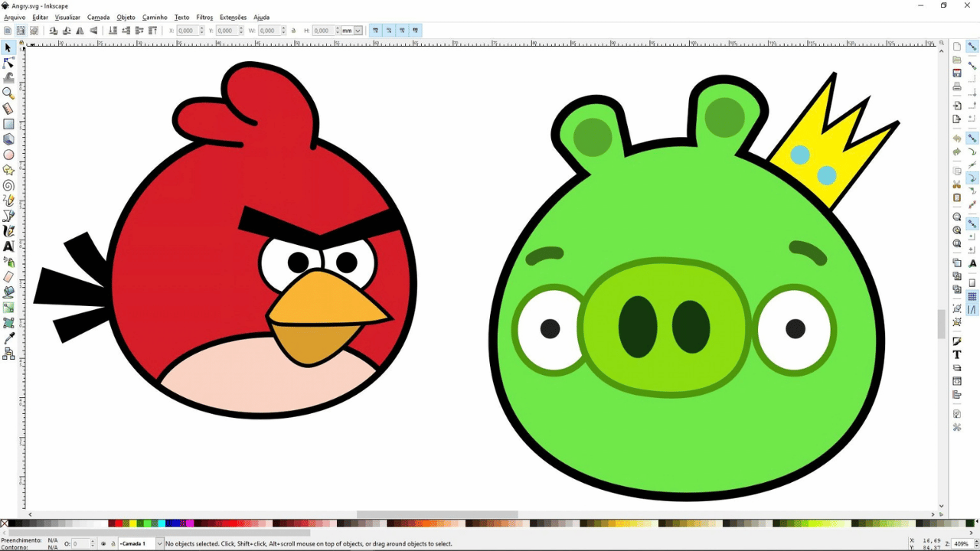
Task: Open the Extensões menu
Action: 233,17
